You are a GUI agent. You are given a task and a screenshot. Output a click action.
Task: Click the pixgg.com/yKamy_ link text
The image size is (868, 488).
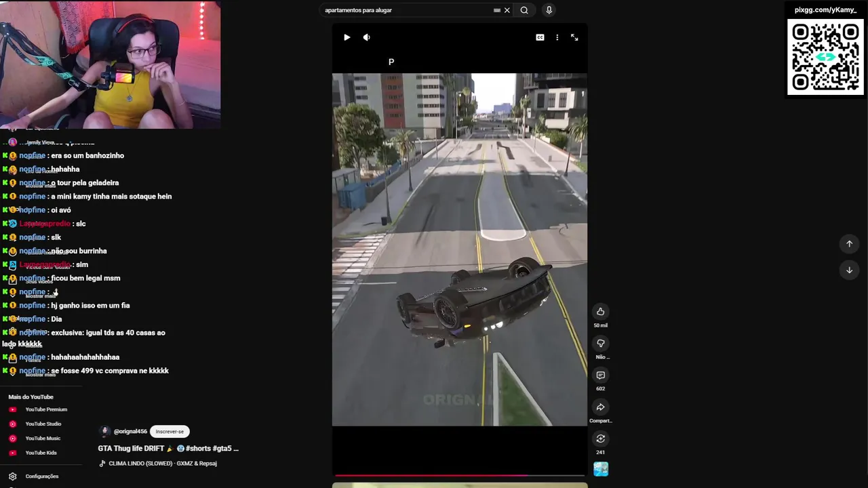pos(825,9)
